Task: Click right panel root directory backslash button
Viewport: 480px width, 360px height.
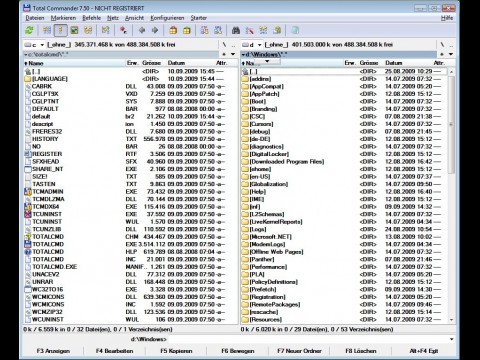Action: [x=442, y=45]
